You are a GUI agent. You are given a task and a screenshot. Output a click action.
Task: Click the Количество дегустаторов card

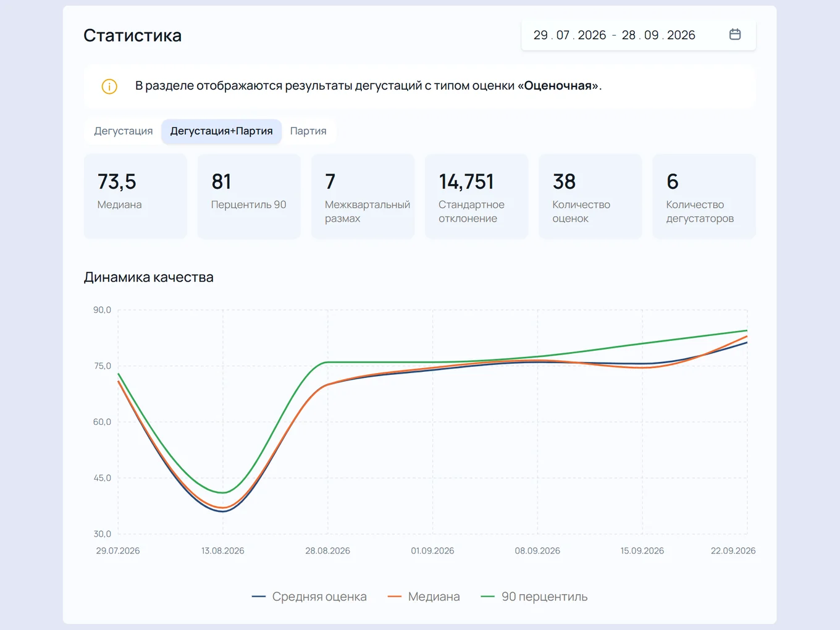(x=703, y=196)
